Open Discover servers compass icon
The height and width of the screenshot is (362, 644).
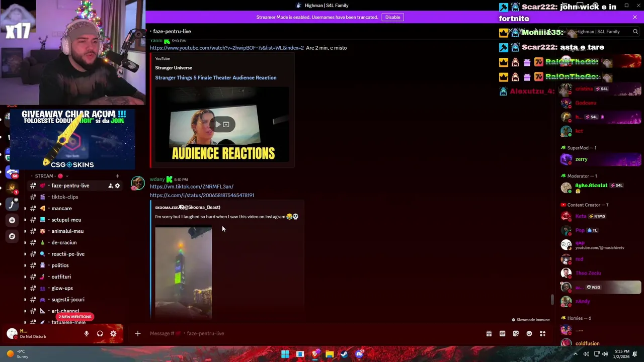(12, 236)
